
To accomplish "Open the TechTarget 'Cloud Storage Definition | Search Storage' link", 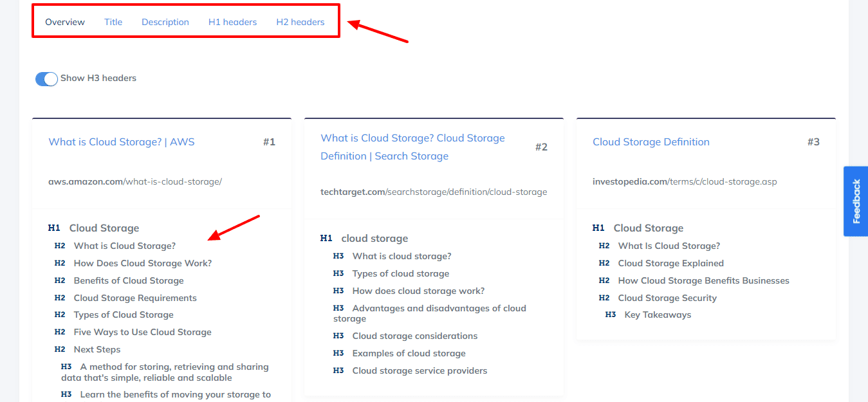I will tap(413, 147).
